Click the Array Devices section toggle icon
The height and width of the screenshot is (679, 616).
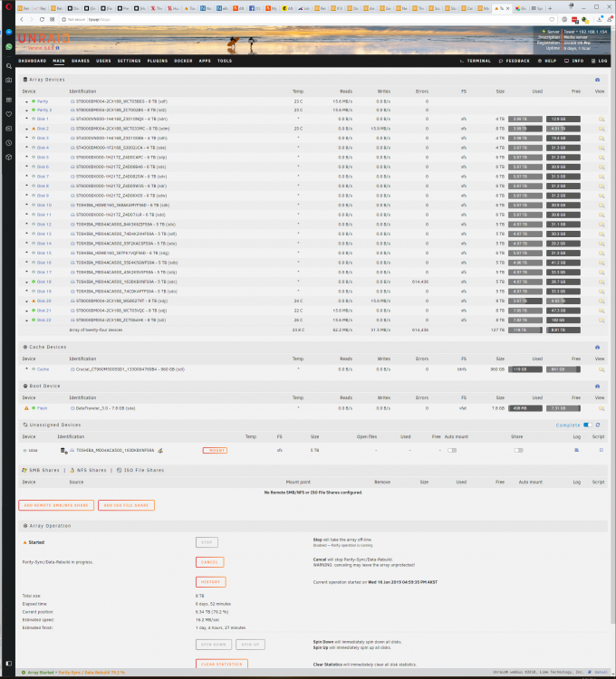tap(597, 80)
